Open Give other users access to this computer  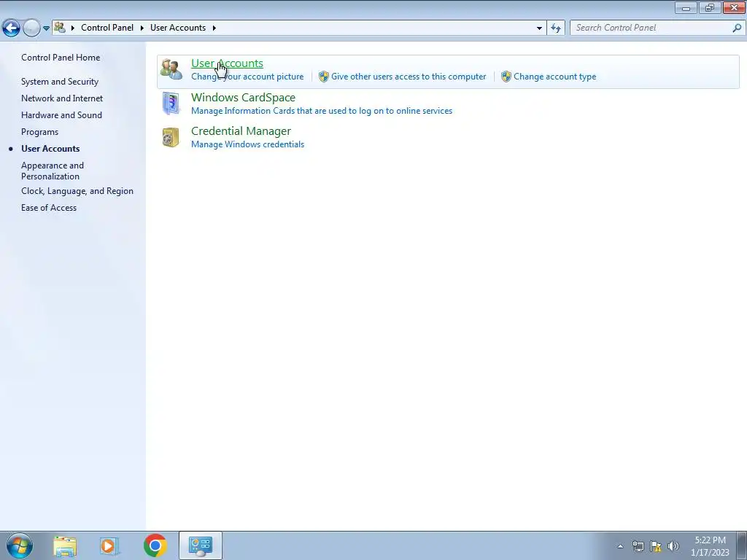coord(409,77)
